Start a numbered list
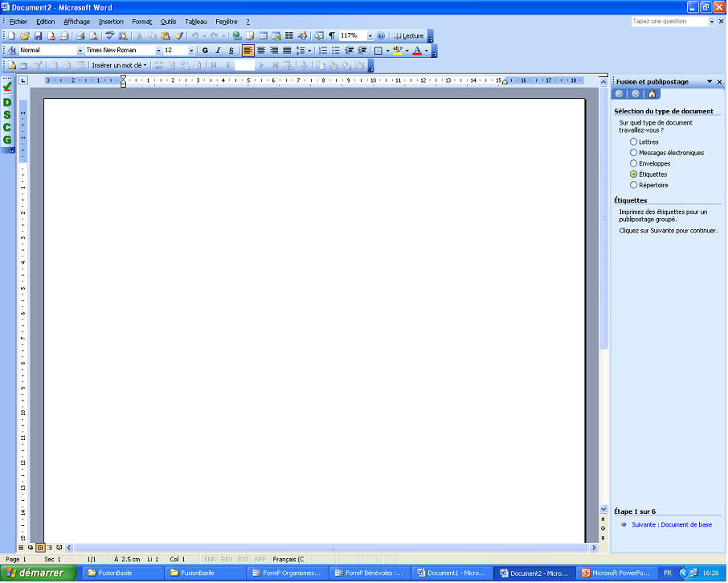Viewport: 728px width, 583px height. click(x=323, y=50)
